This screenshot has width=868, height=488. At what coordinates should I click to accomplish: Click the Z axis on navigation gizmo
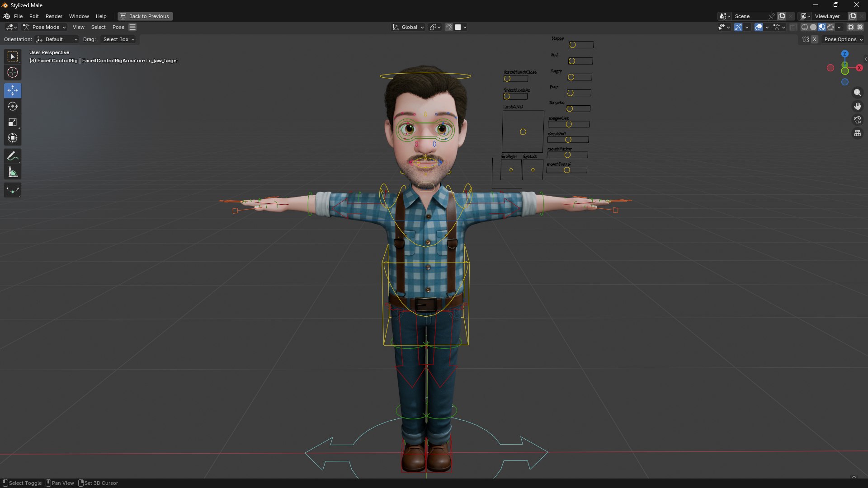point(844,54)
